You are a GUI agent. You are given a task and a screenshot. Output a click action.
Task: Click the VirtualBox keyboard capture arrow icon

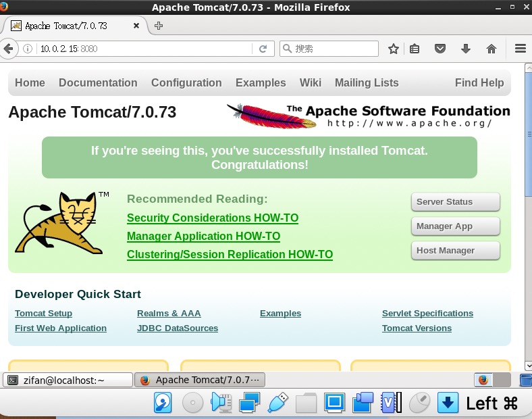448,403
